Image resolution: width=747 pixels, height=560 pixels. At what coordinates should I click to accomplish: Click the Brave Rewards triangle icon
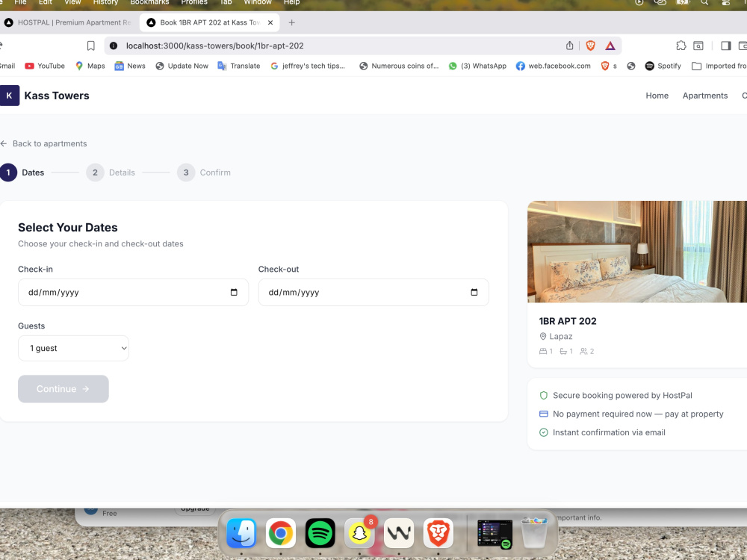click(x=610, y=46)
